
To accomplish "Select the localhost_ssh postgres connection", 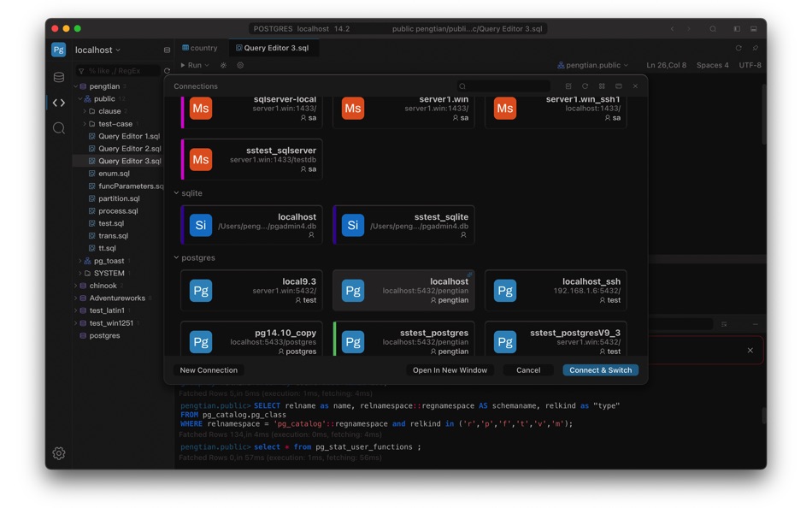I will click(556, 290).
